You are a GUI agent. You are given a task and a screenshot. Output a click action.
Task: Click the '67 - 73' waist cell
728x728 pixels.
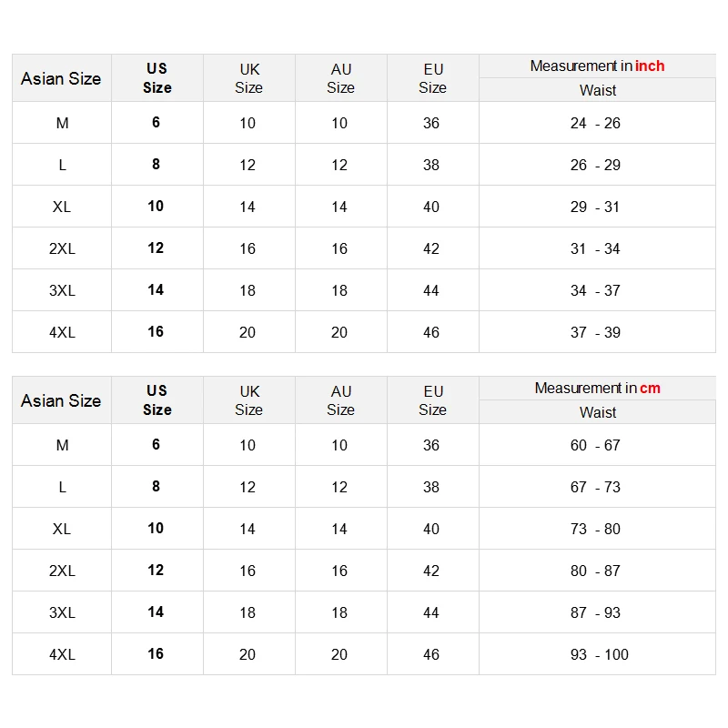coord(596,487)
